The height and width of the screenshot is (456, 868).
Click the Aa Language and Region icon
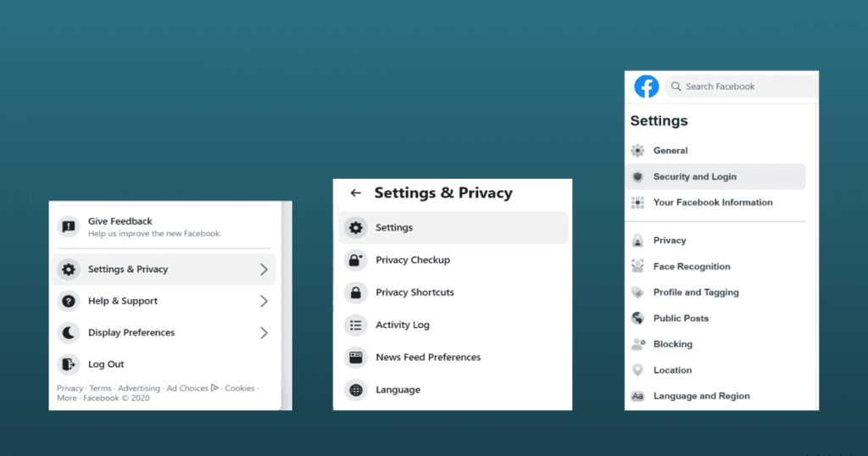click(x=637, y=396)
